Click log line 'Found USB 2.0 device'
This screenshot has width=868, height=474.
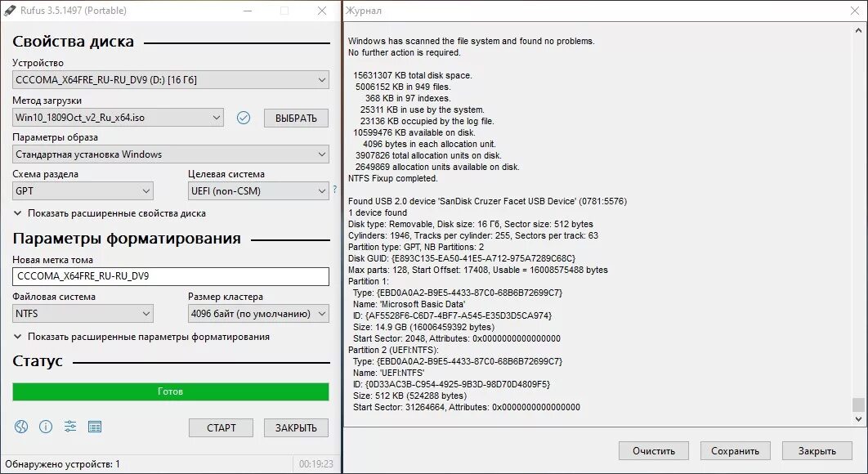(x=488, y=201)
